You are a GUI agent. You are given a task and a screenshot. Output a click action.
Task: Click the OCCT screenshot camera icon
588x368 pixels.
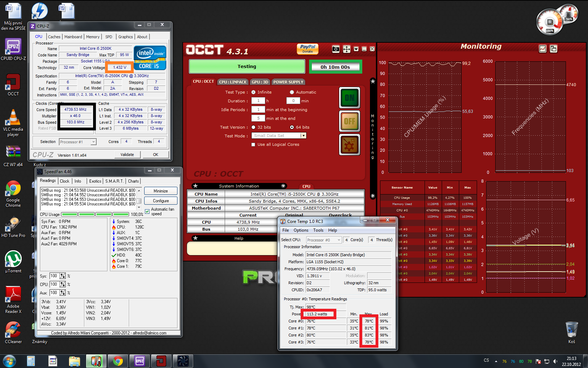click(x=336, y=49)
